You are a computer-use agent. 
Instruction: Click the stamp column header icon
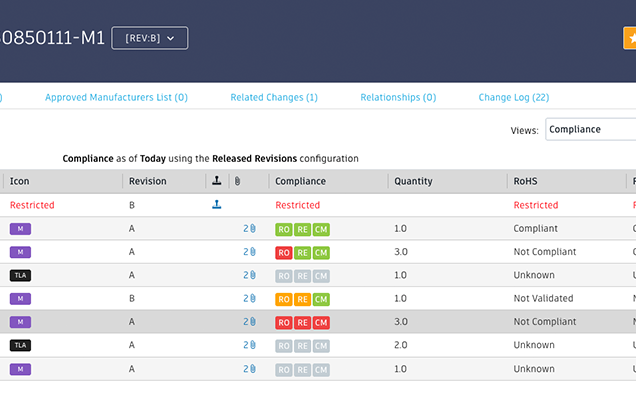[x=217, y=181]
